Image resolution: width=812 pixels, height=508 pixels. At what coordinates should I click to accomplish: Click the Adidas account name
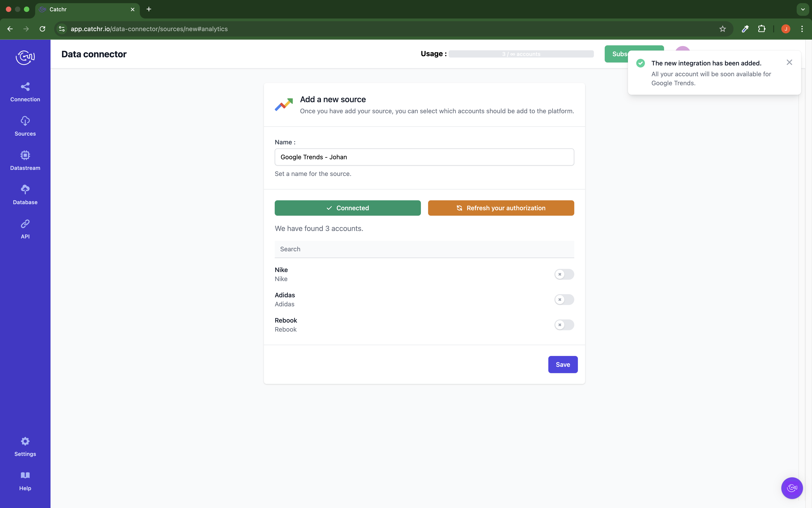(285, 295)
